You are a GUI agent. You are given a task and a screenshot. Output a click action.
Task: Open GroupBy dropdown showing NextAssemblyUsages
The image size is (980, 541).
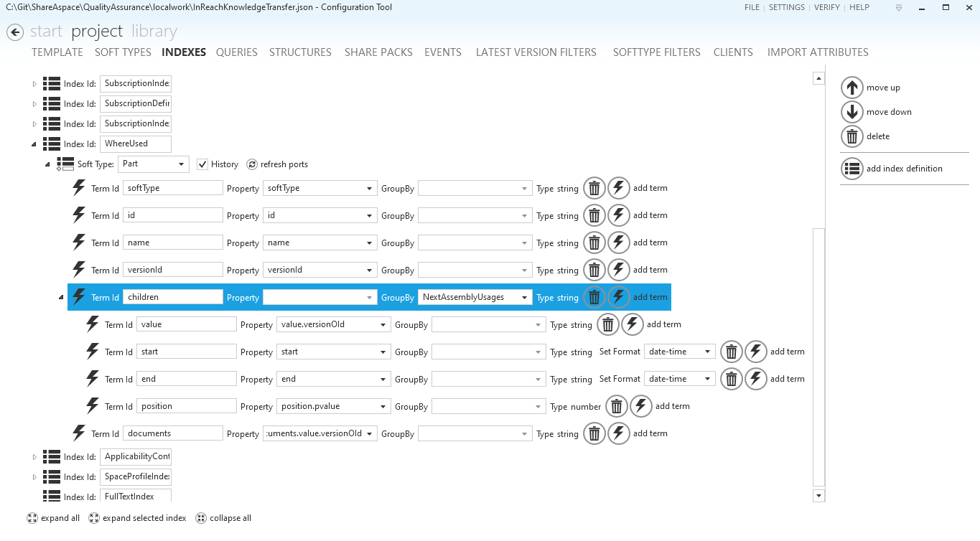click(x=475, y=298)
